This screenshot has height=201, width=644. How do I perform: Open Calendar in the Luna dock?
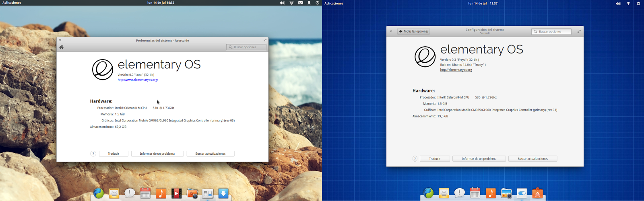[x=145, y=193]
